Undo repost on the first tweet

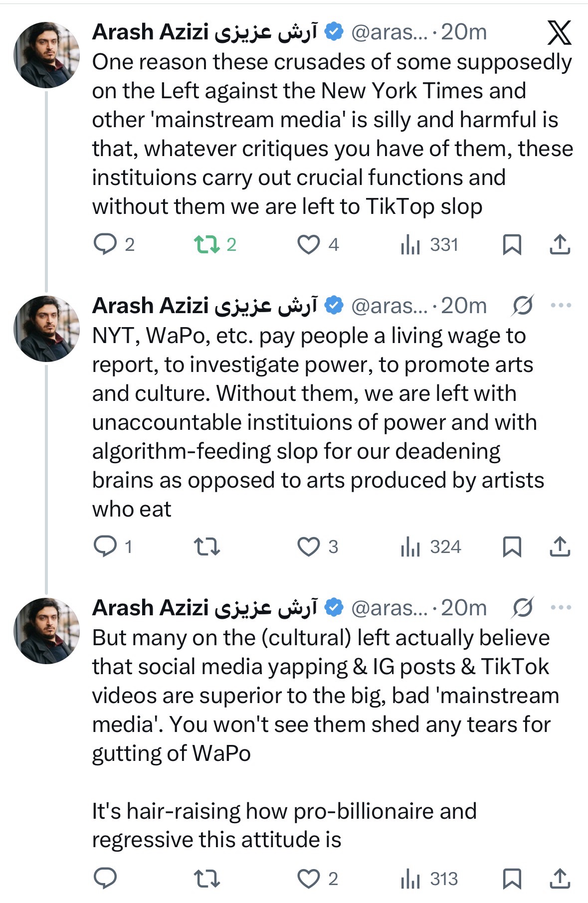(x=206, y=244)
